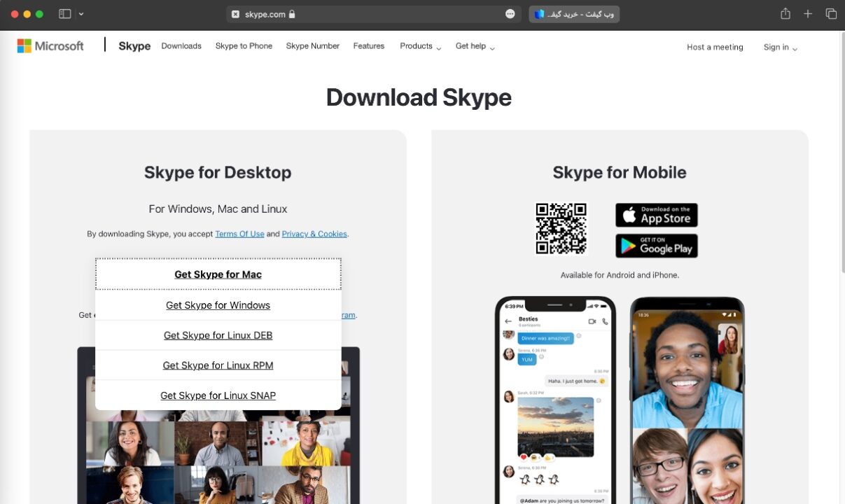The height and width of the screenshot is (504, 845).
Task: Expand the Sign in dropdown
Action: 780,47
